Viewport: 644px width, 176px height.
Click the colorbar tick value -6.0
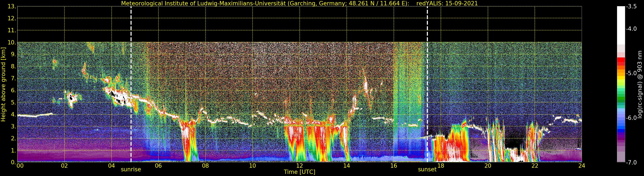[631, 118]
